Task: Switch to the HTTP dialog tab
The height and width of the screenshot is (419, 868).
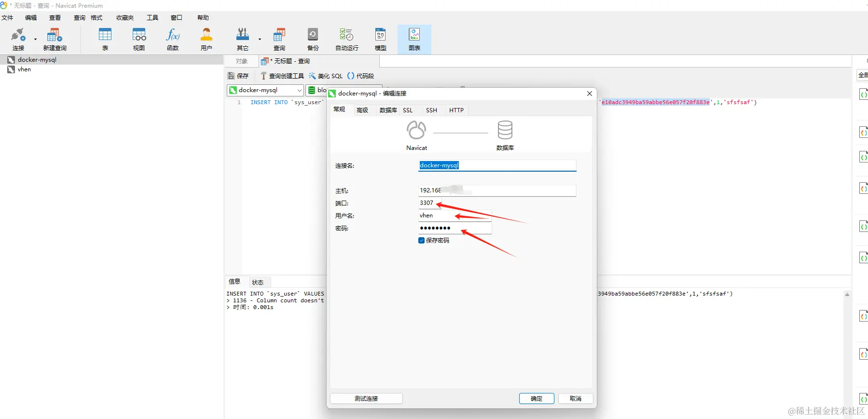Action: [x=456, y=110]
